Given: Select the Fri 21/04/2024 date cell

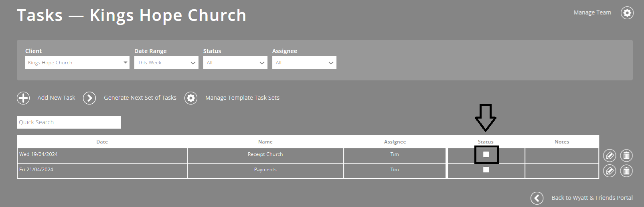Looking at the screenshot, I should [x=102, y=171].
